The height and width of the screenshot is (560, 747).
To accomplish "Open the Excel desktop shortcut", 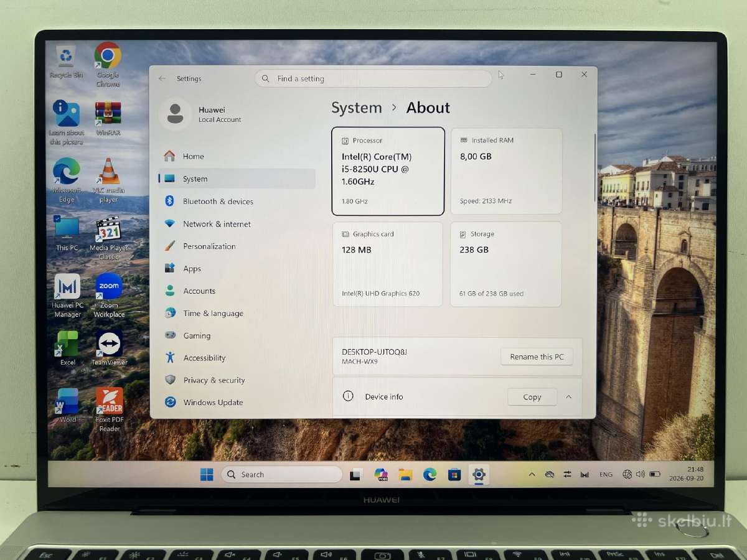I will pos(67,348).
